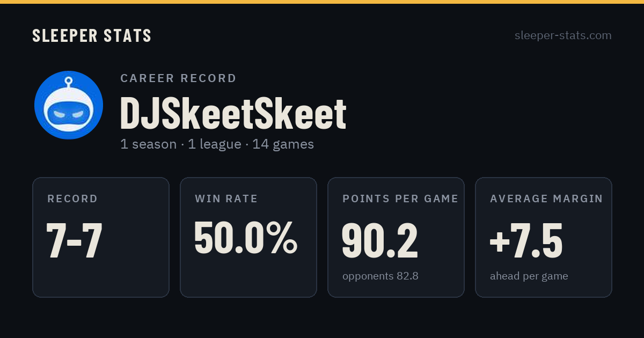Open the WIN RATE stat card

(248, 237)
